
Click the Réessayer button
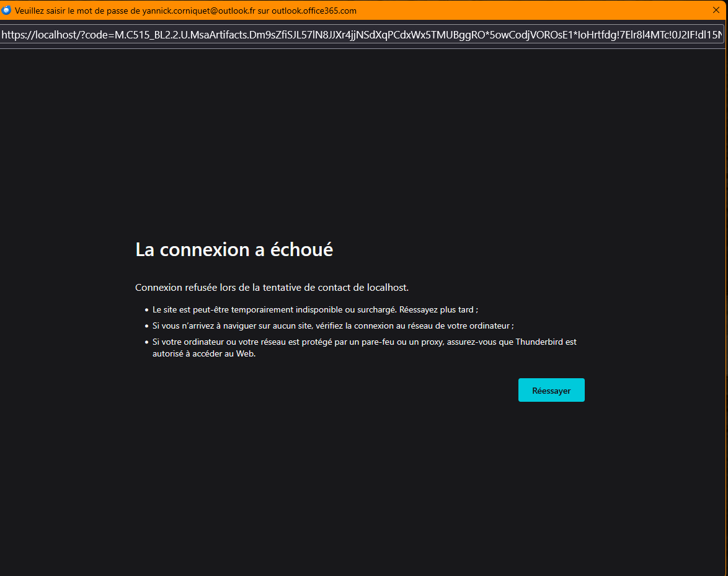coord(551,391)
